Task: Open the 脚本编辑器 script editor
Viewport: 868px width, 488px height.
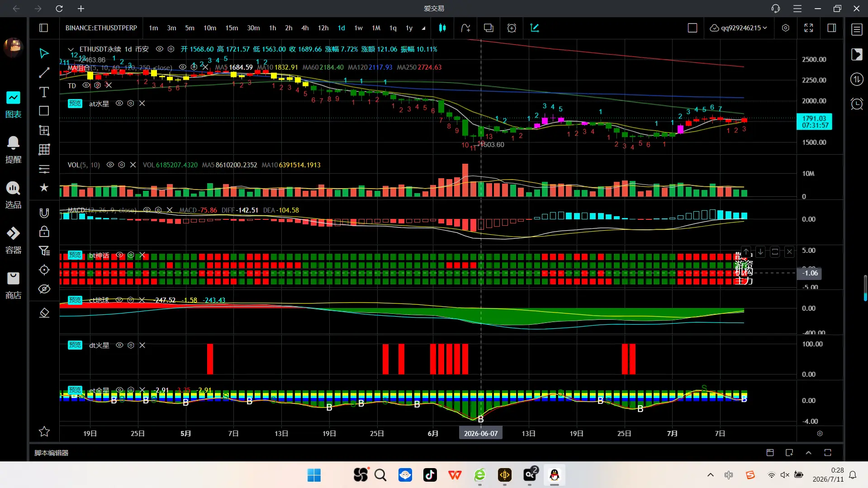Action: (52, 453)
